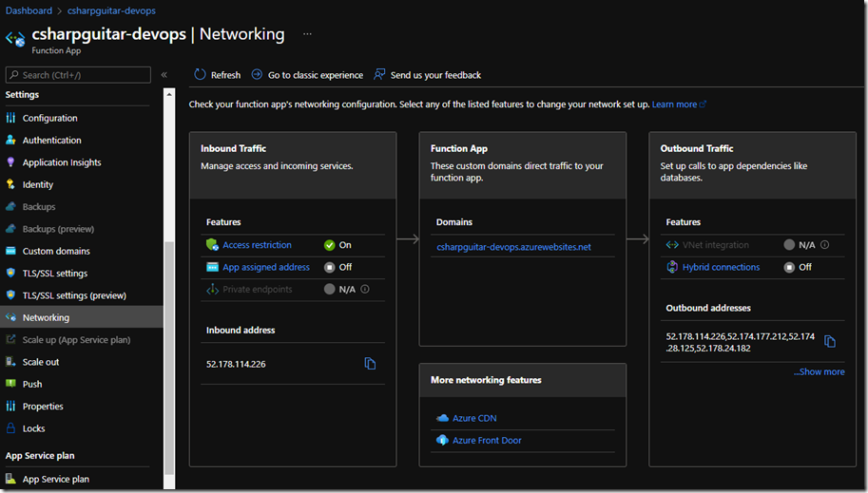Click the Push icon in sidebar

click(10, 384)
